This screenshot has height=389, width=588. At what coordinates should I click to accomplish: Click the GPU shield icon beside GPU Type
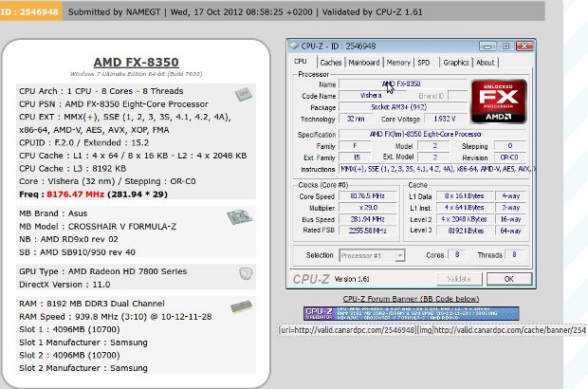tap(246, 273)
